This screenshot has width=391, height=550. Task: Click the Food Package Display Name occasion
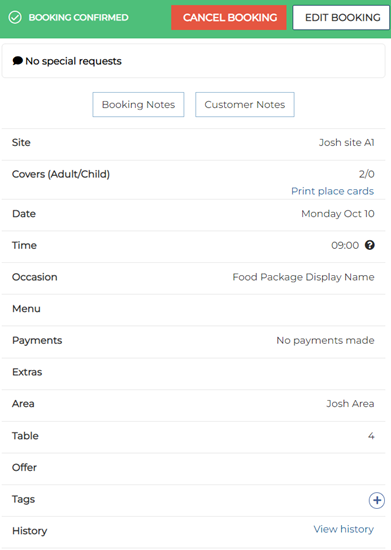(x=303, y=277)
